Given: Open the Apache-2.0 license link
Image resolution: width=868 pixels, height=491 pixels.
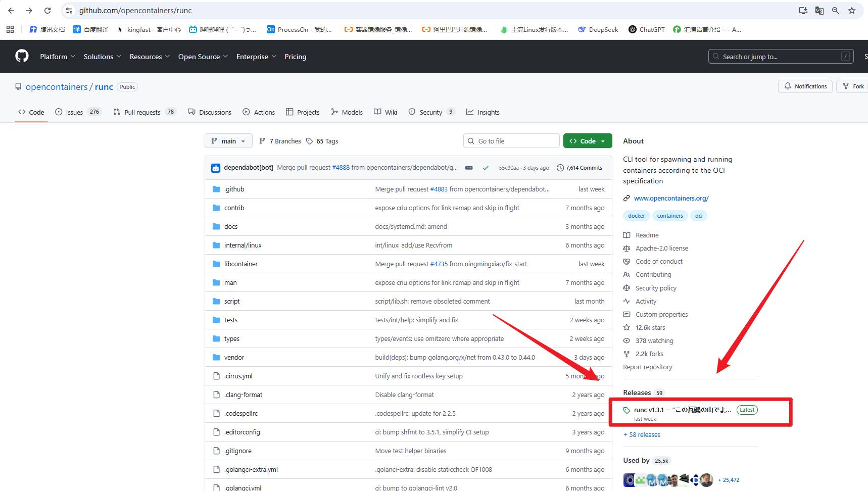Looking at the screenshot, I should [662, 248].
